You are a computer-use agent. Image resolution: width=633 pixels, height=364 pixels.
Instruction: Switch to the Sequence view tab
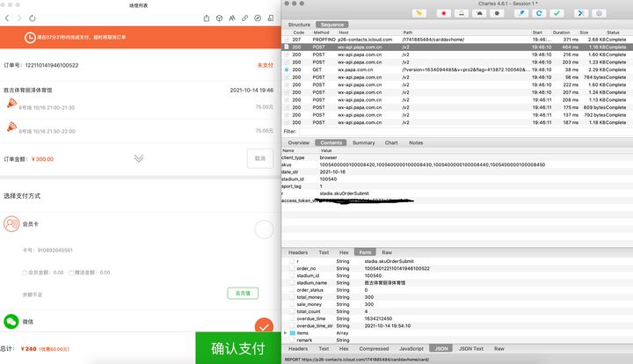click(x=331, y=25)
